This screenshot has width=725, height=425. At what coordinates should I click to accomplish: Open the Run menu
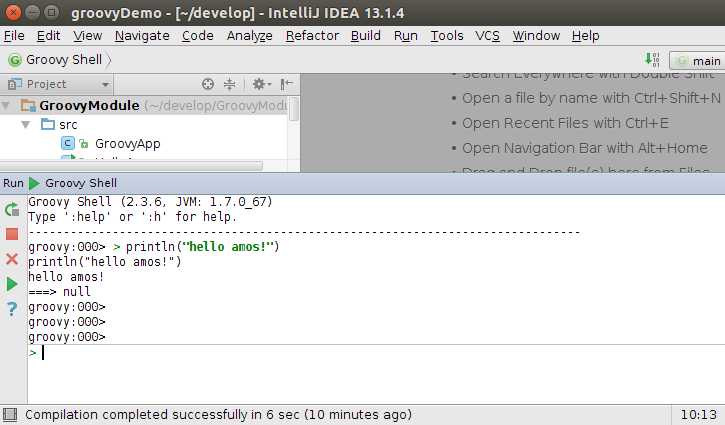coord(406,36)
